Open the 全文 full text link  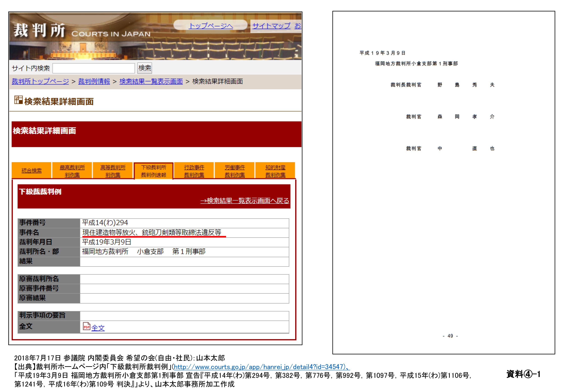point(98,328)
